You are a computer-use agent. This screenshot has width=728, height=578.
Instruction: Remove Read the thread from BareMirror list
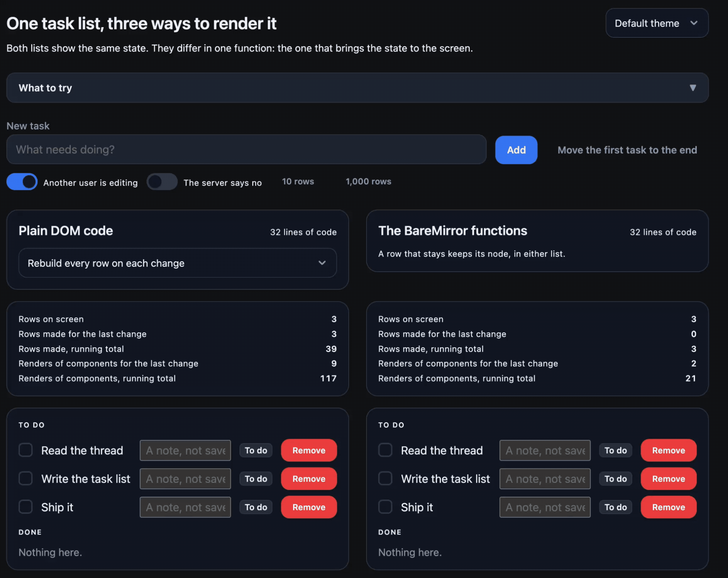pos(668,450)
